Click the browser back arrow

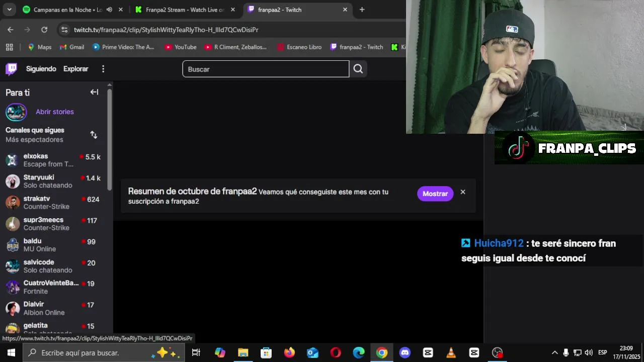(11, 30)
